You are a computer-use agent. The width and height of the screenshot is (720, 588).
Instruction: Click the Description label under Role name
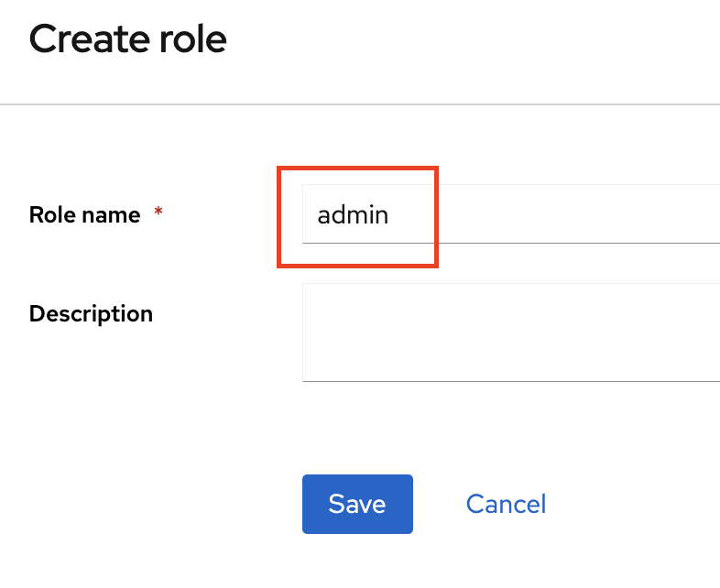pos(91,314)
